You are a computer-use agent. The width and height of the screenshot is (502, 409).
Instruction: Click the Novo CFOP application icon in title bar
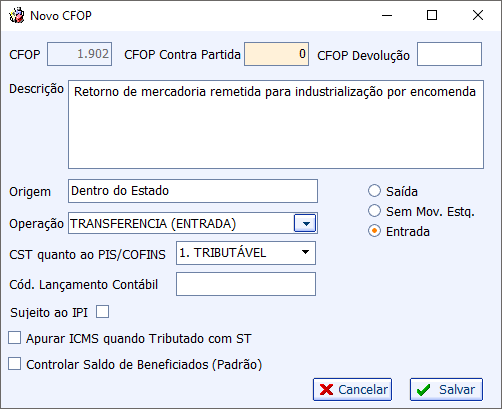pos(17,15)
